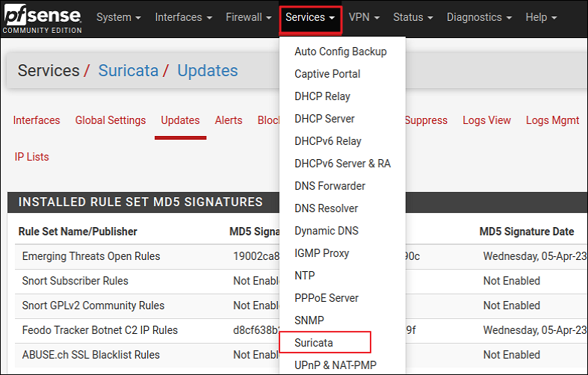
Task: Choose PPPoE Server menu item
Action: 327,298
